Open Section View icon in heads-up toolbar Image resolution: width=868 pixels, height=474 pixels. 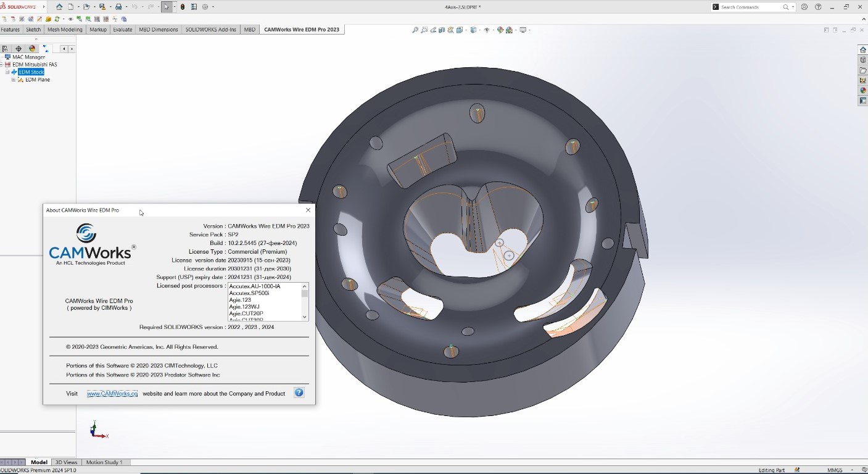442,30
